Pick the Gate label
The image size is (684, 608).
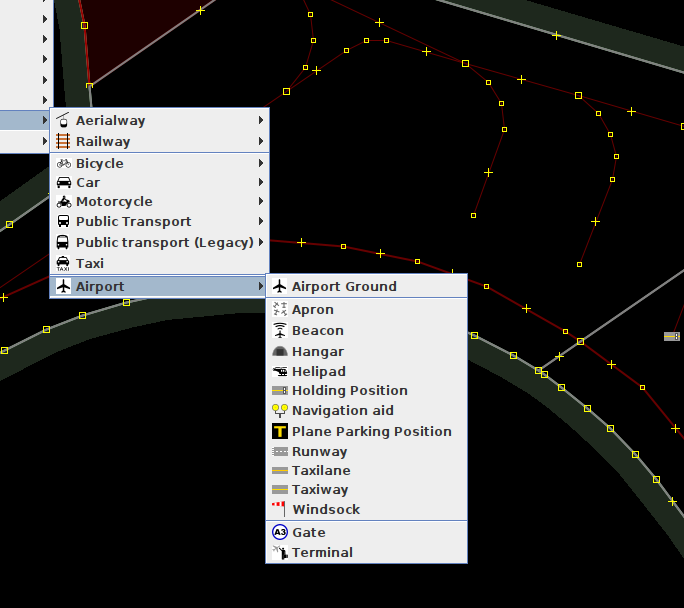309,533
